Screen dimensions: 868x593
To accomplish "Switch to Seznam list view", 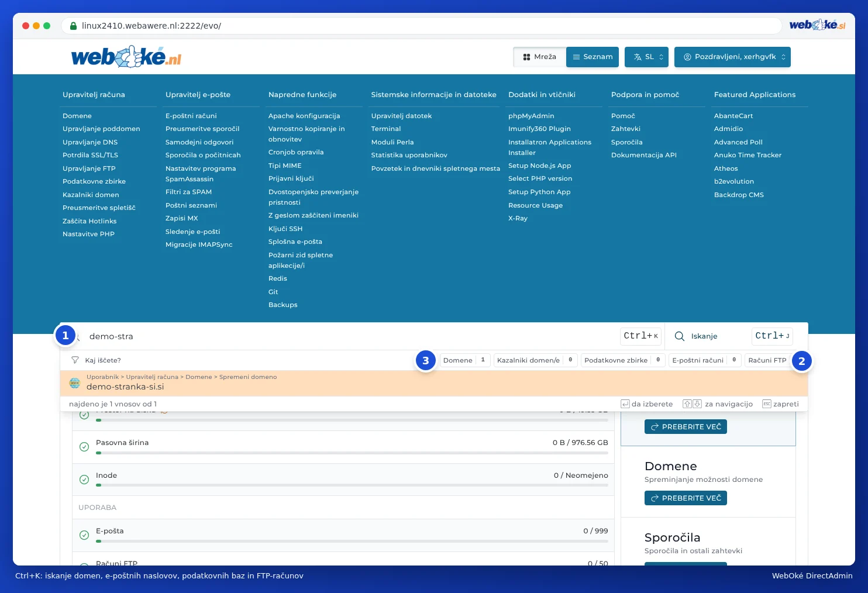I will pos(593,57).
